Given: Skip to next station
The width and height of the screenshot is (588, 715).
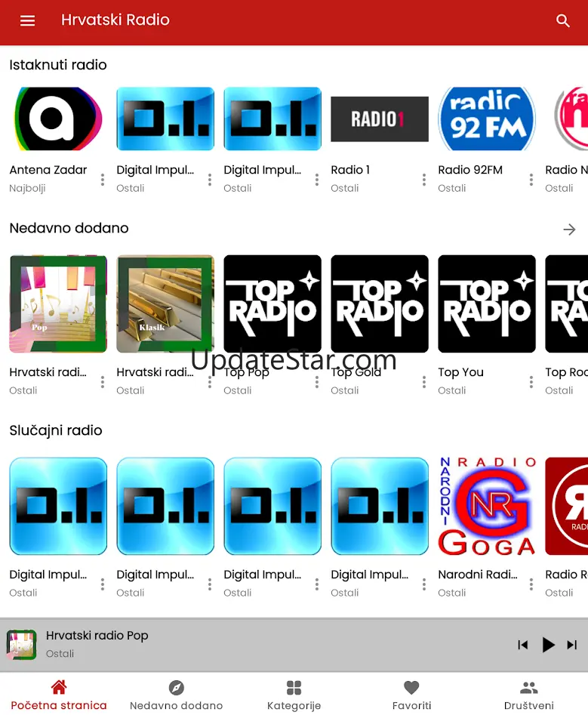Looking at the screenshot, I should [x=572, y=645].
